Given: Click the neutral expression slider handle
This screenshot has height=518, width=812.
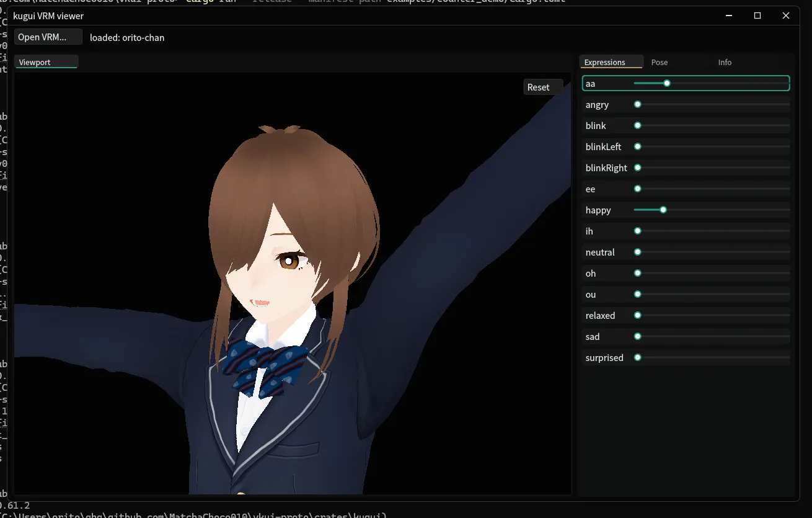Looking at the screenshot, I should click(x=637, y=252).
